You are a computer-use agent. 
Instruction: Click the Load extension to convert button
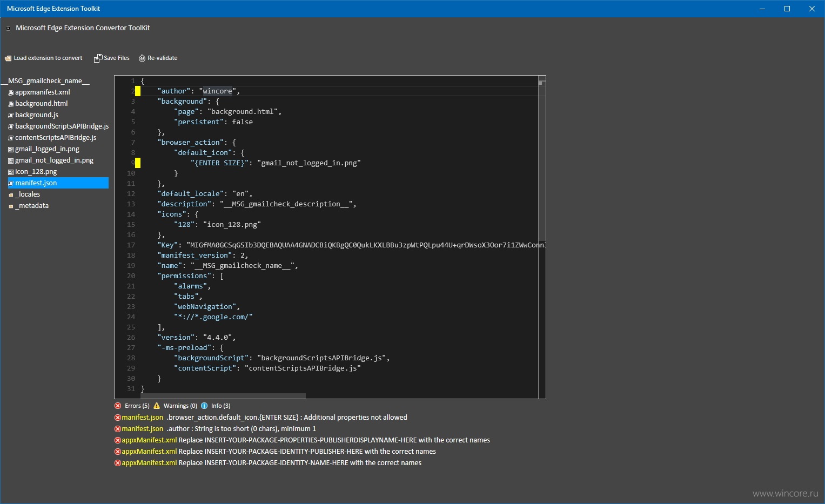pyautogui.click(x=44, y=58)
